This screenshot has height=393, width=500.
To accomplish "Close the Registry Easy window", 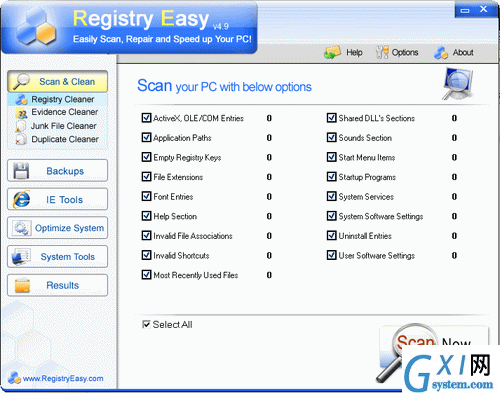I will click(483, 9).
